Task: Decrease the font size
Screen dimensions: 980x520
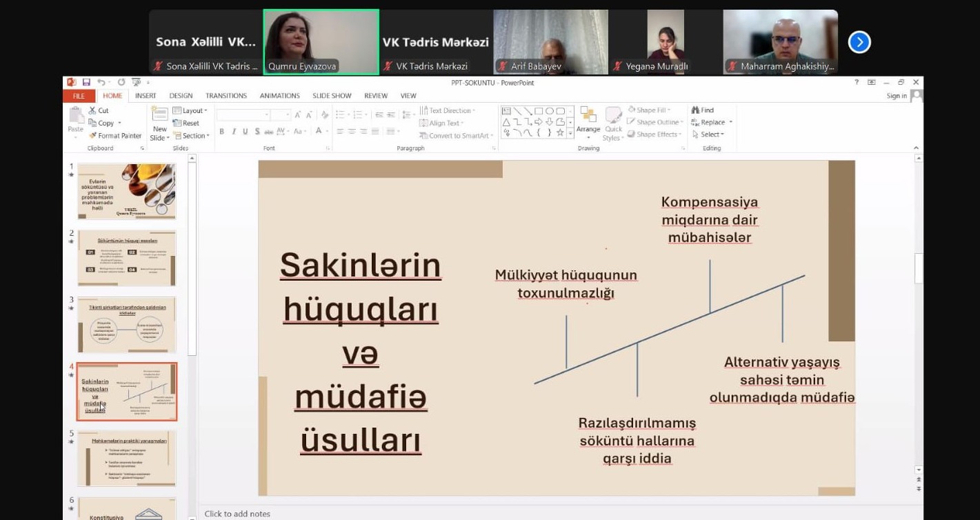Action: (x=309, y=114)
